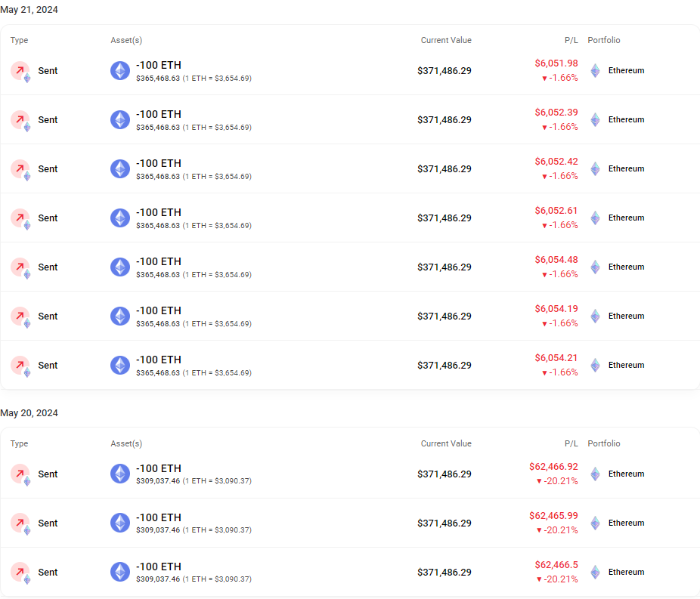Open the Ethereum portfolio link in the $6,051.98 row

point(626,70)
